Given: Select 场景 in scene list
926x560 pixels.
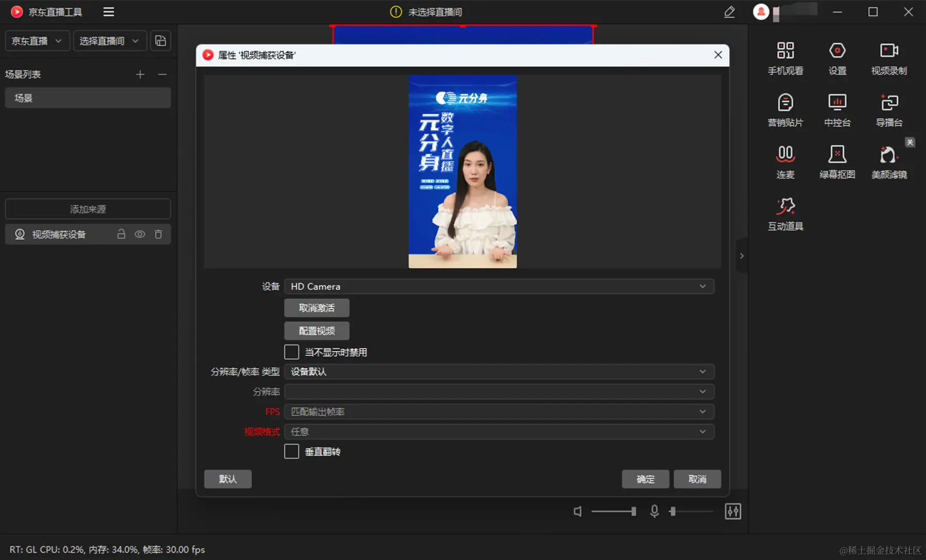Looking at the screenshot, I should coord(88,98).
